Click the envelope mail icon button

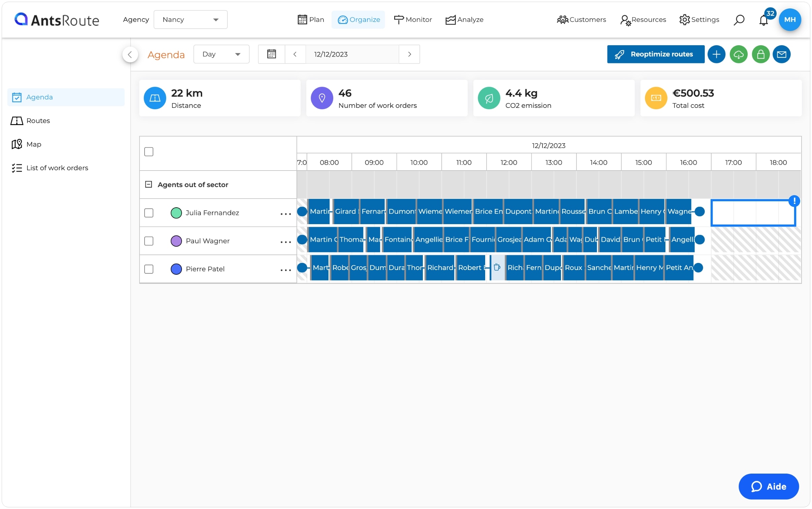pos(782,54)
